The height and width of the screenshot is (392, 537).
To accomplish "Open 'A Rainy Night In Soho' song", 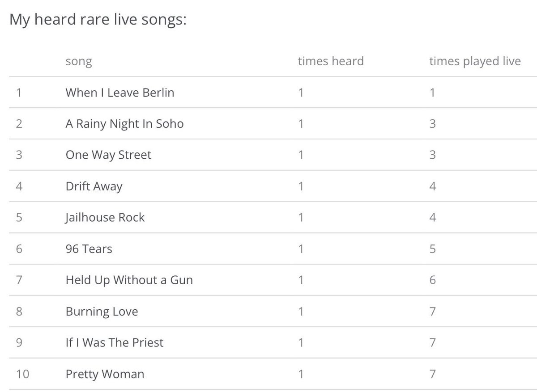I will pos(124,124).
